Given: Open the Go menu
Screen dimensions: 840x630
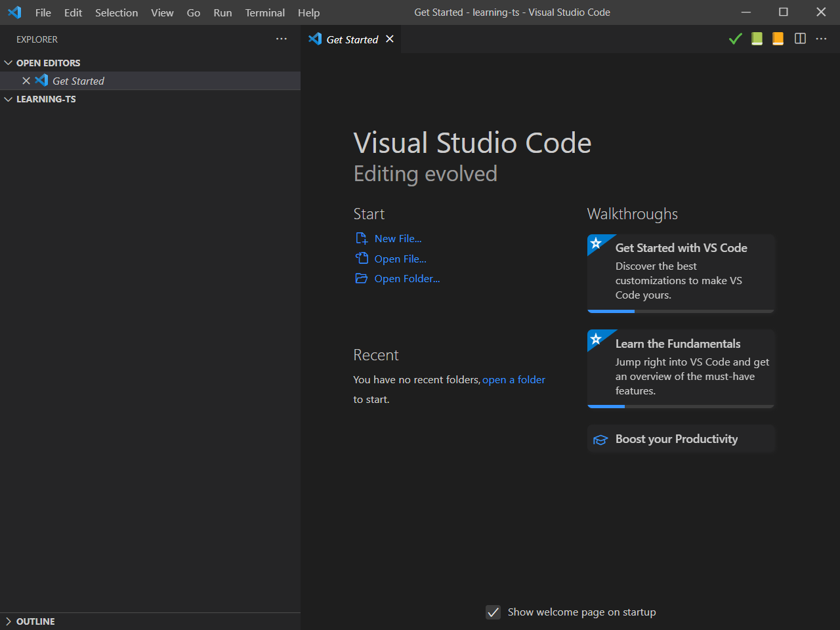Looking at the screenshot, I should coord(194,12).
